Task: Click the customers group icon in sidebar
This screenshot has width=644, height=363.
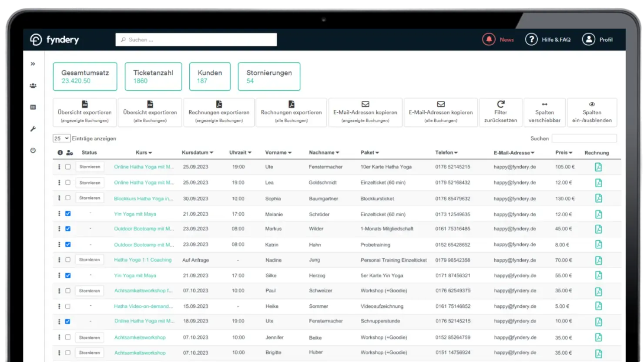Action: pyautogui.click(x=33, y=86)
